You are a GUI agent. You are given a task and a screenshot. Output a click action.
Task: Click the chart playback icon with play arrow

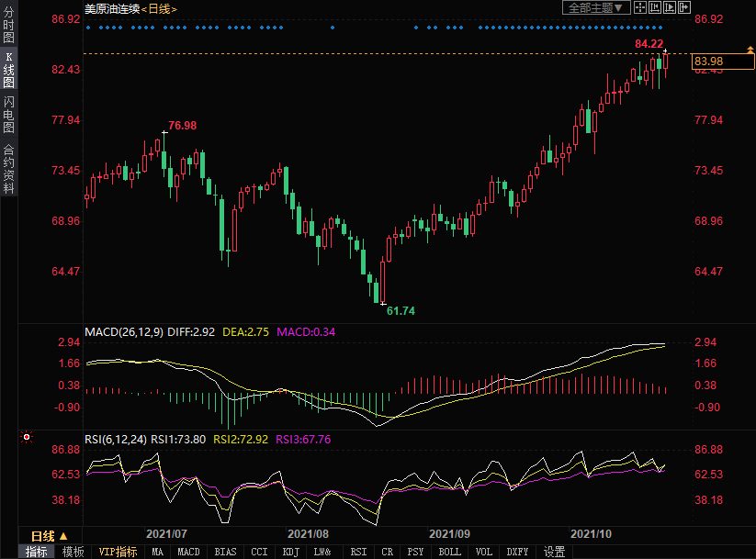pos(669,7)
